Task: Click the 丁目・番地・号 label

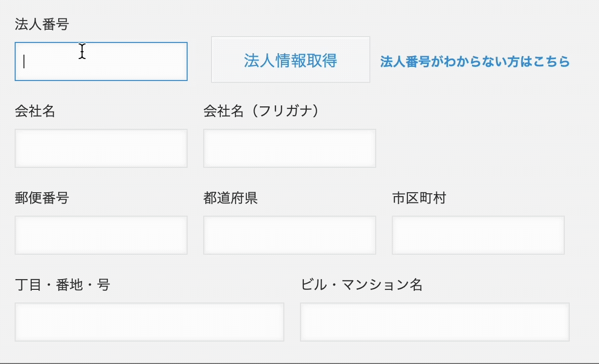Action: (x=63, y=284)
